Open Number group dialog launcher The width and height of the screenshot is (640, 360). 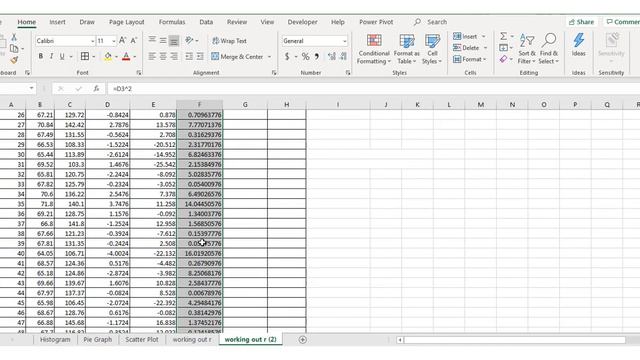(348, 73)
